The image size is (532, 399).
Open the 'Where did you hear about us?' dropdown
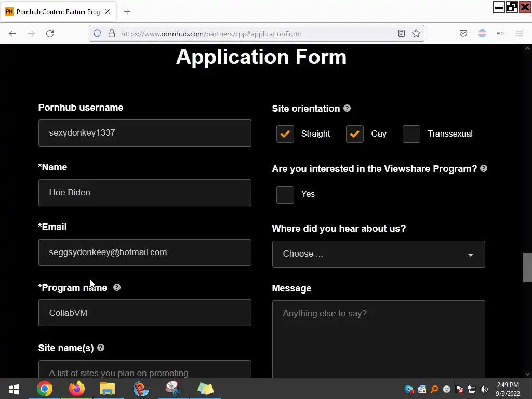point(379,254)
